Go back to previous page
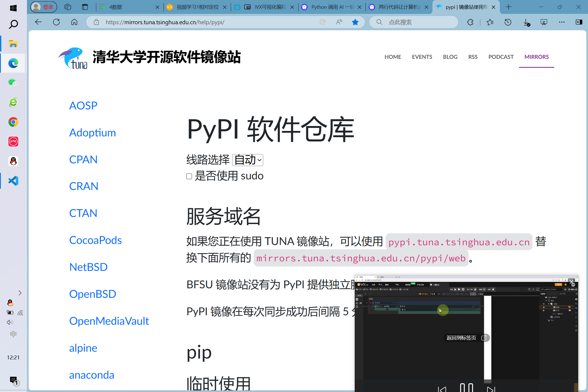Image resolution: width=588 pixels, height=392 pixels. (x=38, y=22)
